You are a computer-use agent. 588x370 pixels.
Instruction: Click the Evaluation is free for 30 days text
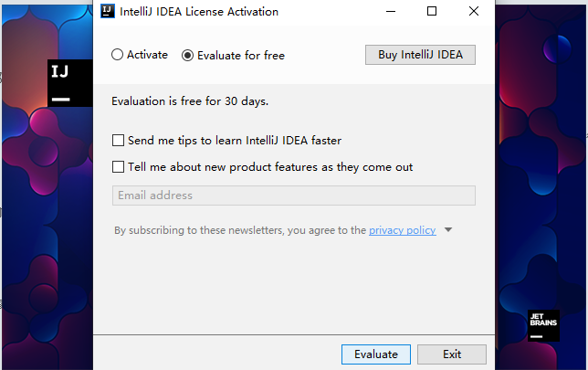coord(190,101)
